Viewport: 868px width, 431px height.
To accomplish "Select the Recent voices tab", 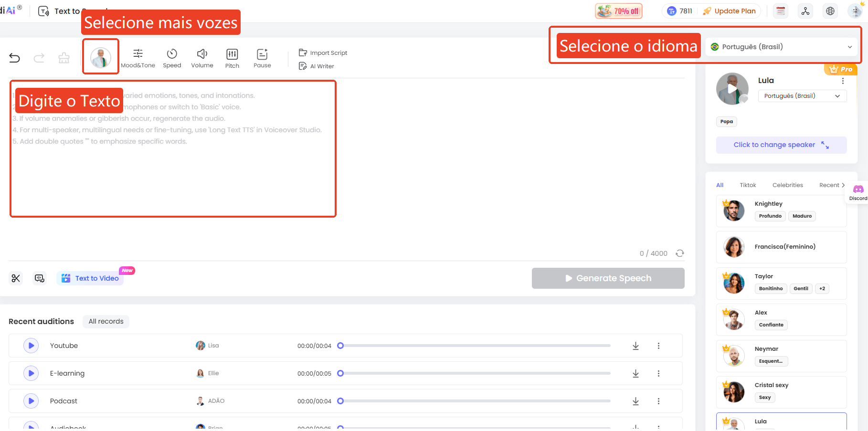I will [x=829, y=185].
